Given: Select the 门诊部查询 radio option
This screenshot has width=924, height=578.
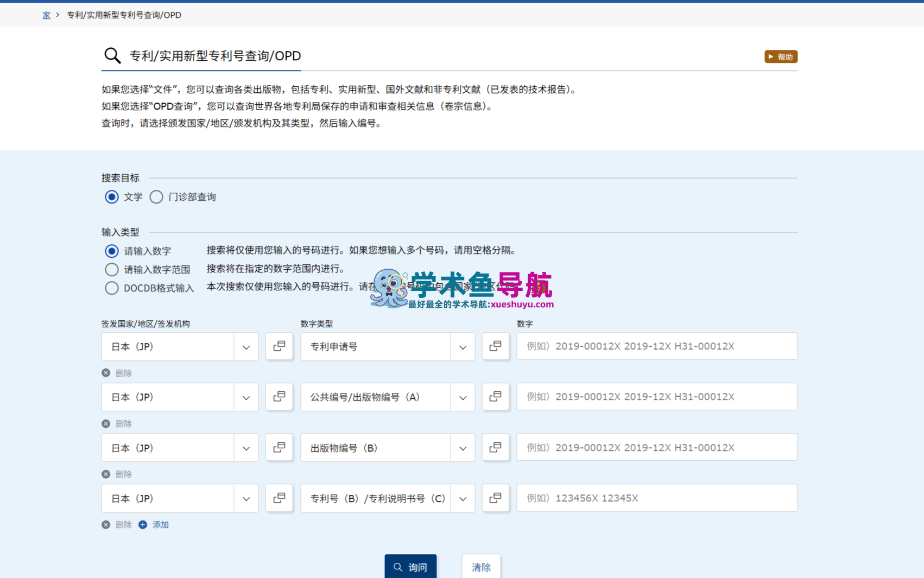Looking at the screenshot, I should pos(156,197).
